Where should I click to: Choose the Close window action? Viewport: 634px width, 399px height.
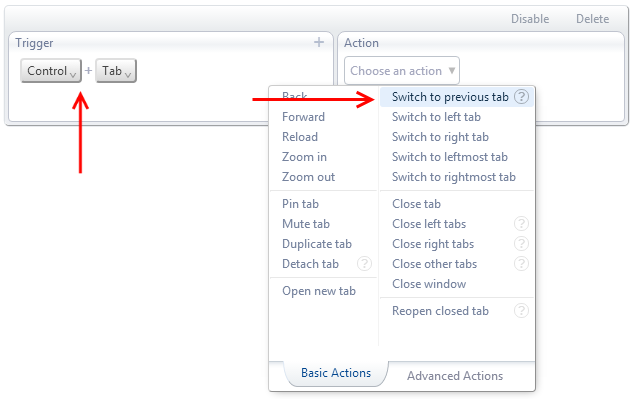[x=429, y=284]
